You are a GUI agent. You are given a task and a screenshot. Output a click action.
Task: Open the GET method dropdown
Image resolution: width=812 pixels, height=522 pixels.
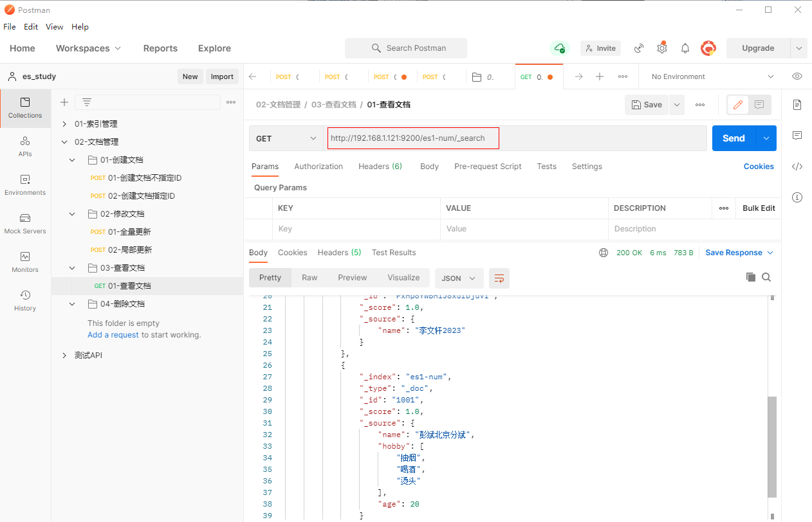pos(286,138)
